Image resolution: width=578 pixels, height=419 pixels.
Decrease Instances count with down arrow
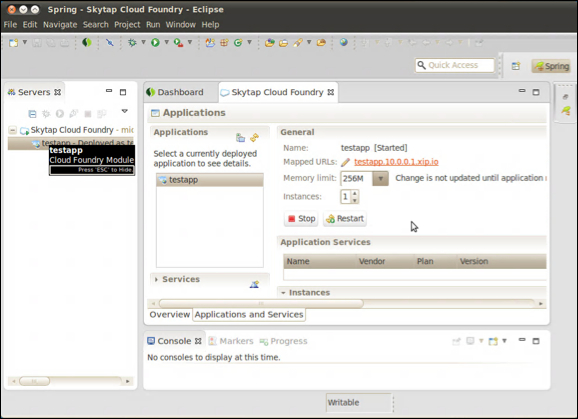(355, 200)
